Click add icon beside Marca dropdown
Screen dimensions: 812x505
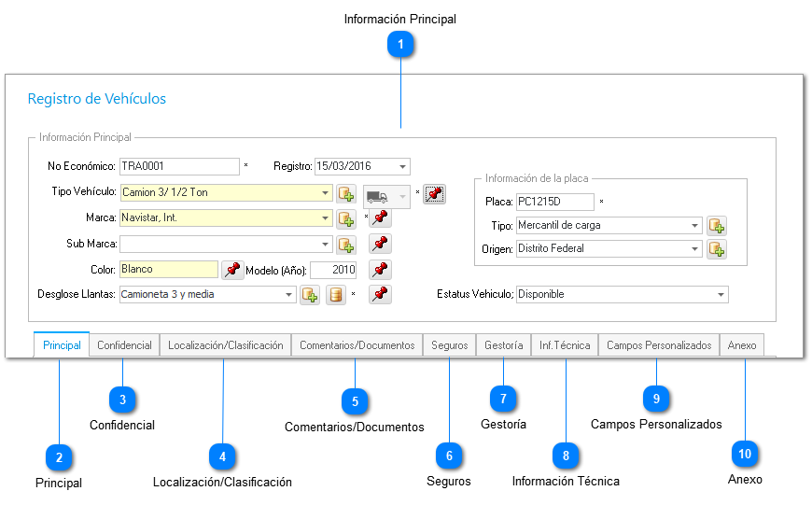[x=346, y=218]
